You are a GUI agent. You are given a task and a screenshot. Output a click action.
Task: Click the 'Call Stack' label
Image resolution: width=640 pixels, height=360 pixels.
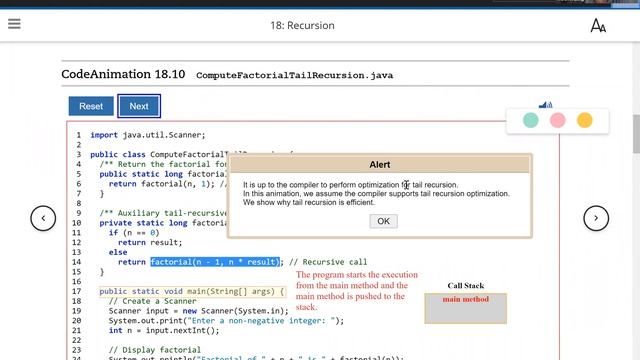[x=466, y=286]
